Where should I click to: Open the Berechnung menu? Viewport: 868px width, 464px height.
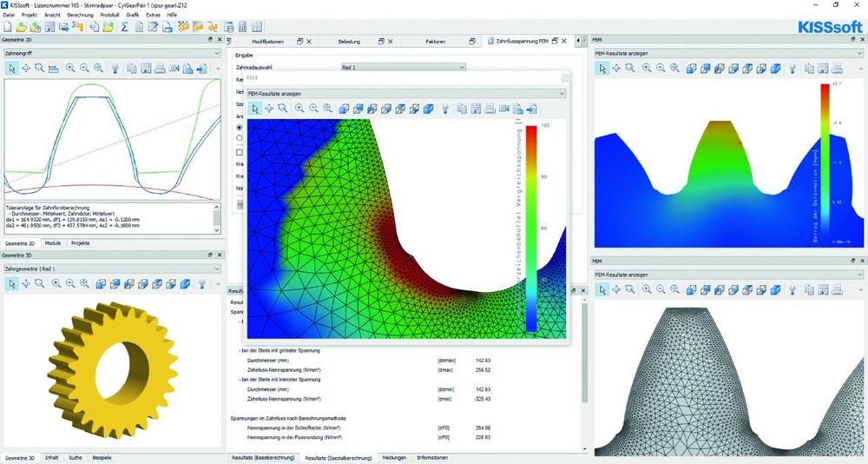[80, 15]
